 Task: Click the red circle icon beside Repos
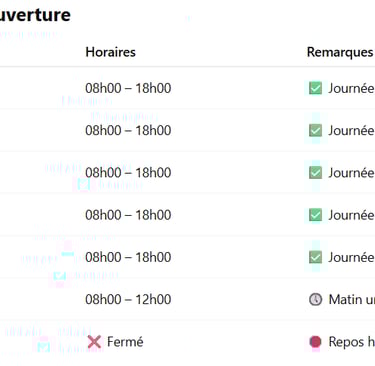tap(315, 342)
